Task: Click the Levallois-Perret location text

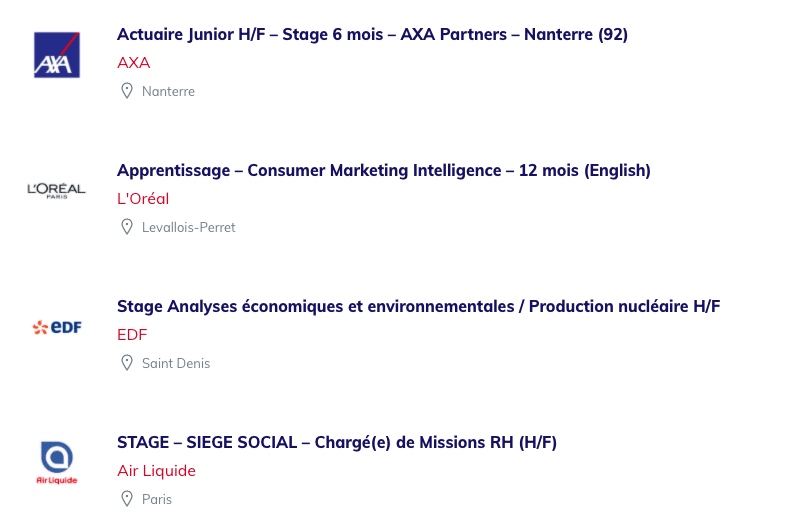Action: (x=188, y=227)
